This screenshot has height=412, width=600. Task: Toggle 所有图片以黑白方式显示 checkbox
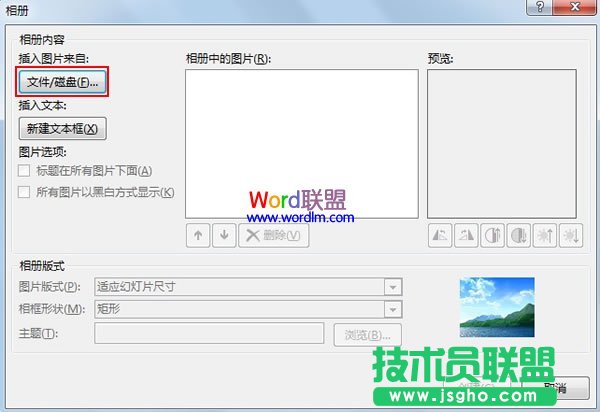[x=25, y=192]
